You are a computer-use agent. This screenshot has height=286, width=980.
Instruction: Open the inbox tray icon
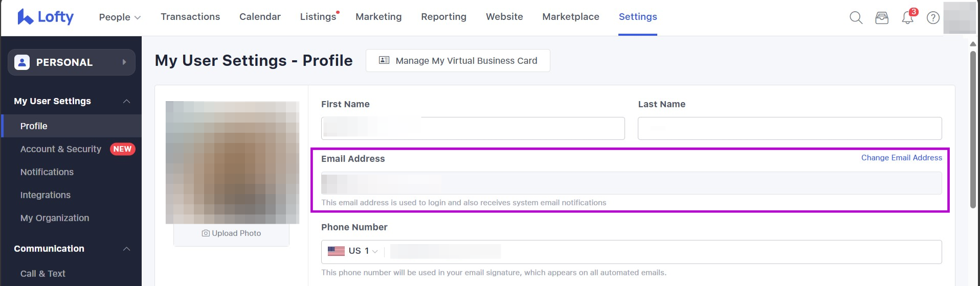[881, 18]
